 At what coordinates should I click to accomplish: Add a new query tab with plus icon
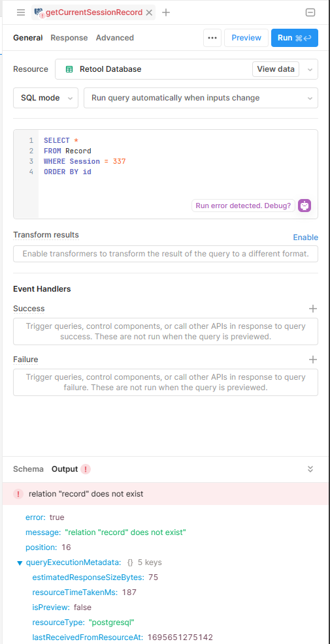[166, 12]
